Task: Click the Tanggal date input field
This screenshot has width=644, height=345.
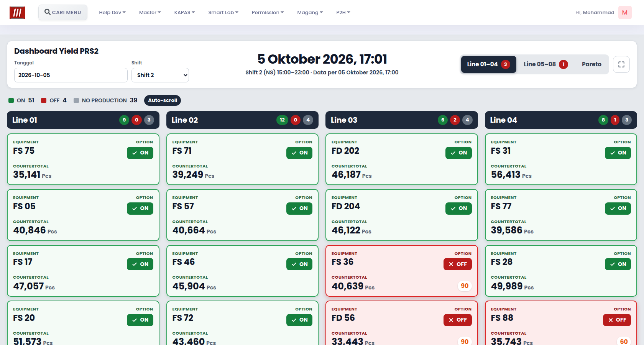Action: pyautogui.click(x=71, y=75)
